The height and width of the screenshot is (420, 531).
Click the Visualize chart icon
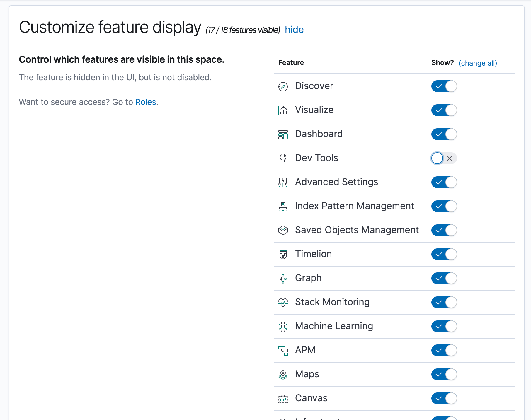[x=283, y=110]
